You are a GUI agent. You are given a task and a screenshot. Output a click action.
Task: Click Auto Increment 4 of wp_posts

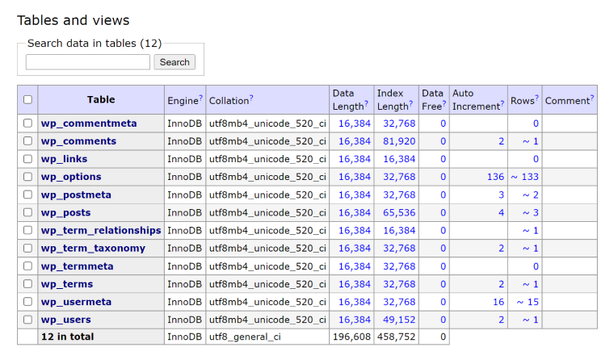click(x=501, y=212)
